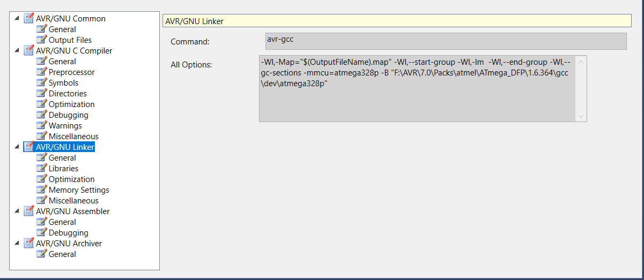Viewport: 644px width, 280px height.
Task: Open General under AVR/GNU Archiver
Action: 62,254
